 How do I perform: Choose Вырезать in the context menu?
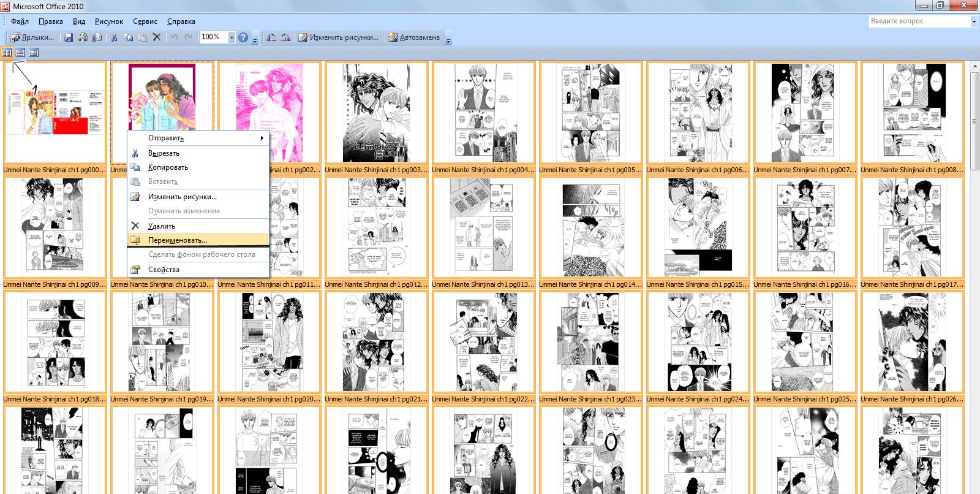198,153
